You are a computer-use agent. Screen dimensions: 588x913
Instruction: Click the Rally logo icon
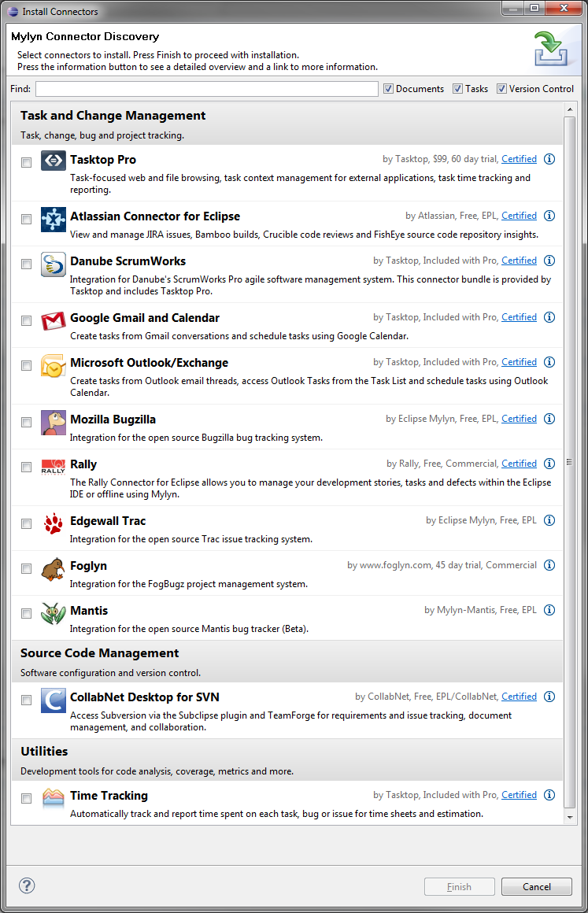tap(53, 467)
